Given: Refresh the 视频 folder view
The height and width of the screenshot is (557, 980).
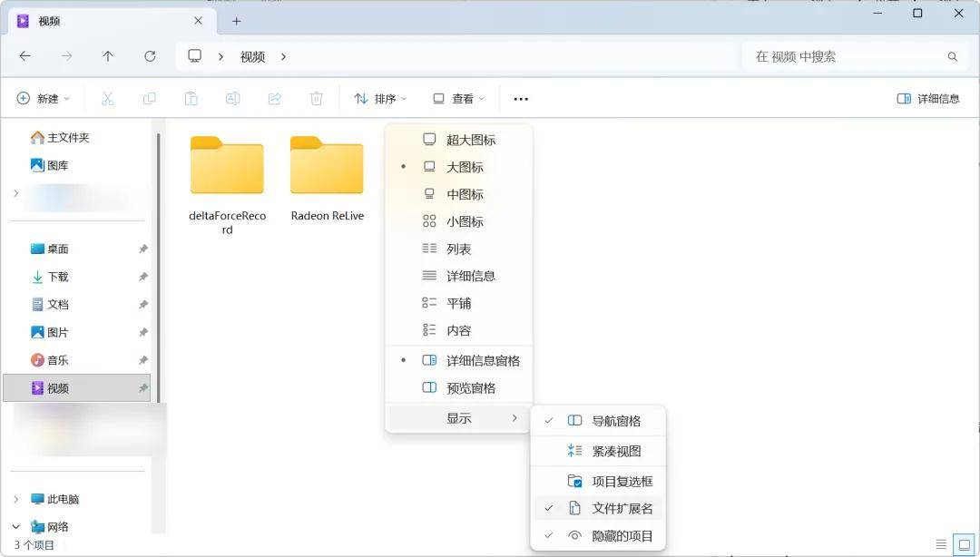Looking at the screenshot, I should [x=150, y=56].
